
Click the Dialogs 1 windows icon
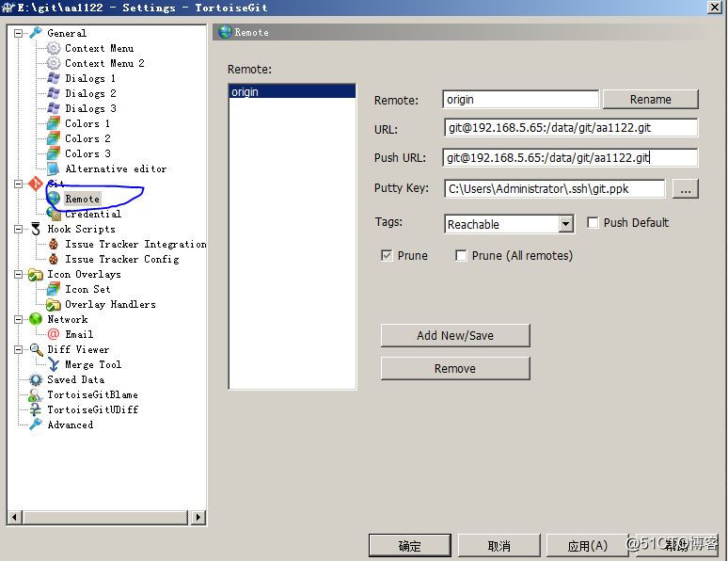[54, 78]
